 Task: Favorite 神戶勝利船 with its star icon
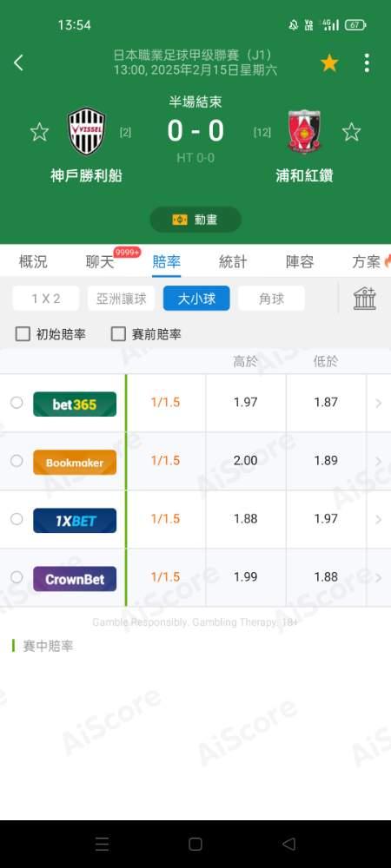39,132
